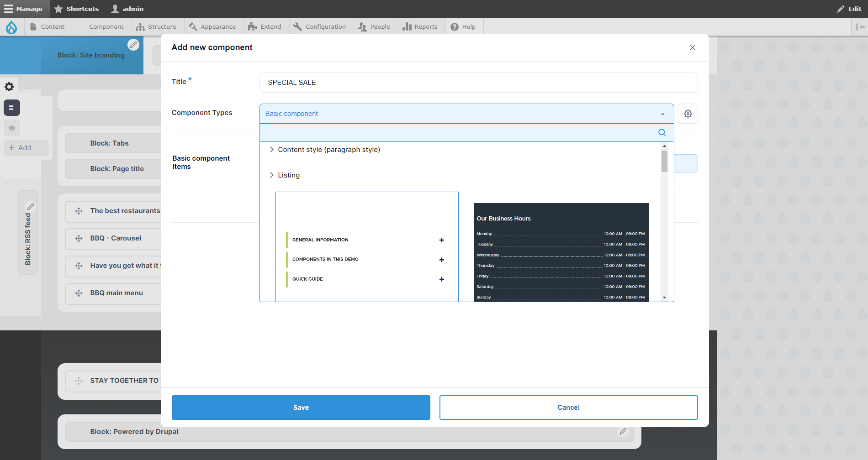This screenshot has height=460, width=868.
Task: Cancel adding the new component
Action: [568, 407]
